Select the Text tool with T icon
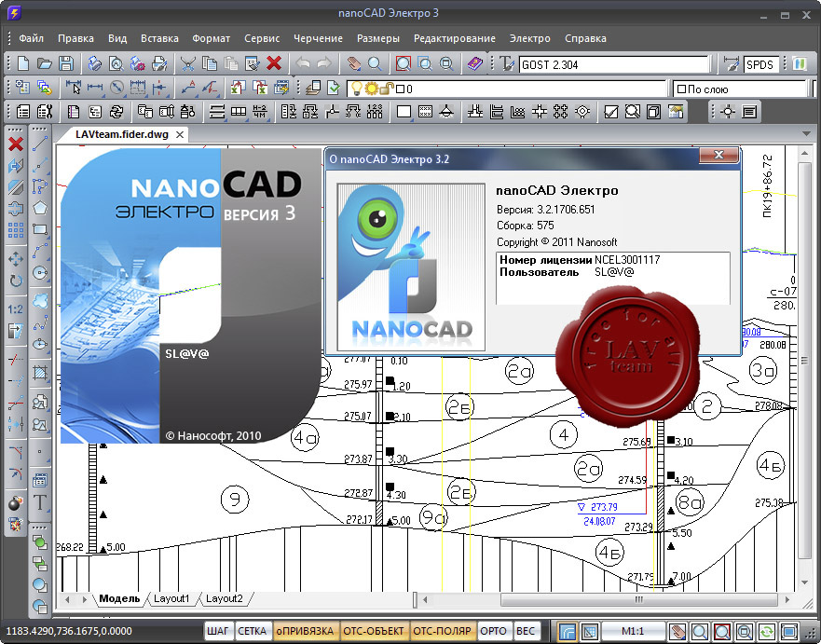The width and height of the screenshot is (821, 644). tap(40, 502)
